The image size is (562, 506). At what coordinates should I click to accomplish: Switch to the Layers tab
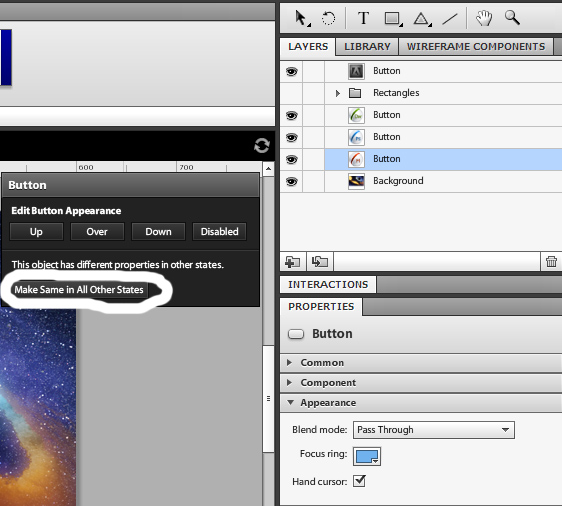(x=308, y=47)
